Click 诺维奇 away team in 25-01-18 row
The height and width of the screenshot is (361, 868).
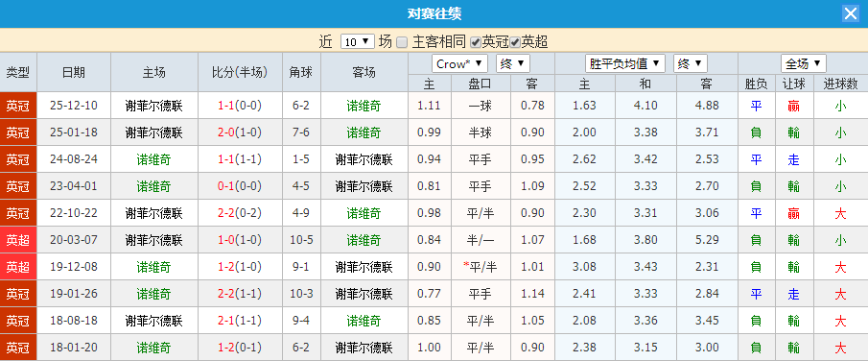[x=364, y=132]
